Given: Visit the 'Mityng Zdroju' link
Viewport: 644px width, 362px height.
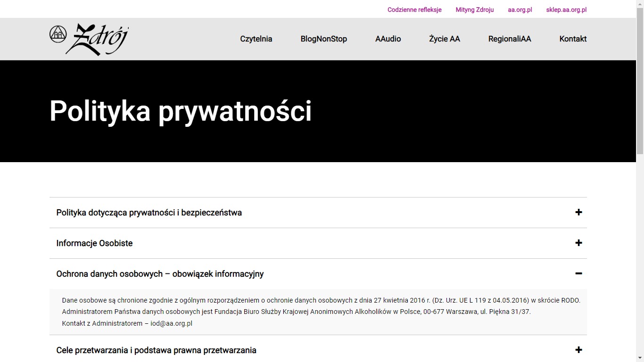Looking at the screenshot, I should coord(474,9).
